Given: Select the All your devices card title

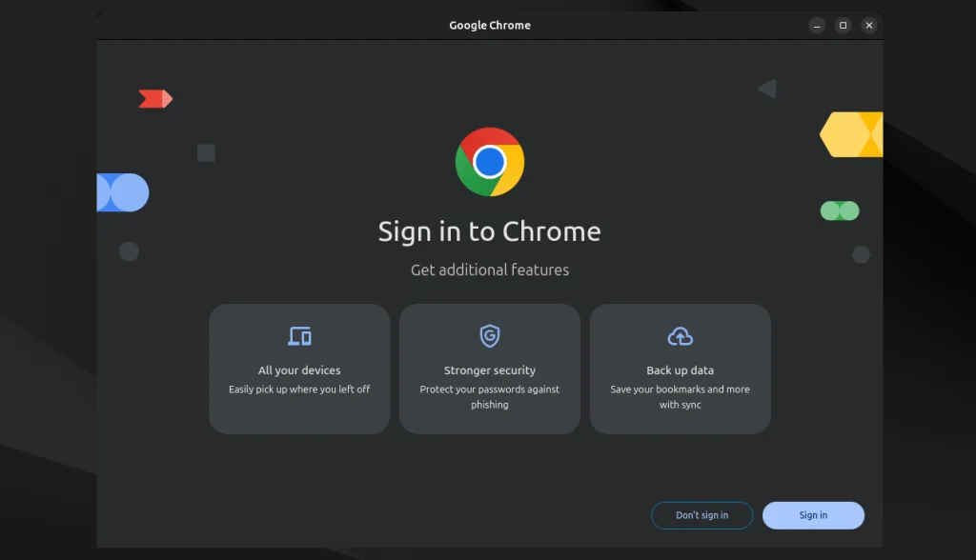Looking at the screenshot, I should [x=299, y=370].
